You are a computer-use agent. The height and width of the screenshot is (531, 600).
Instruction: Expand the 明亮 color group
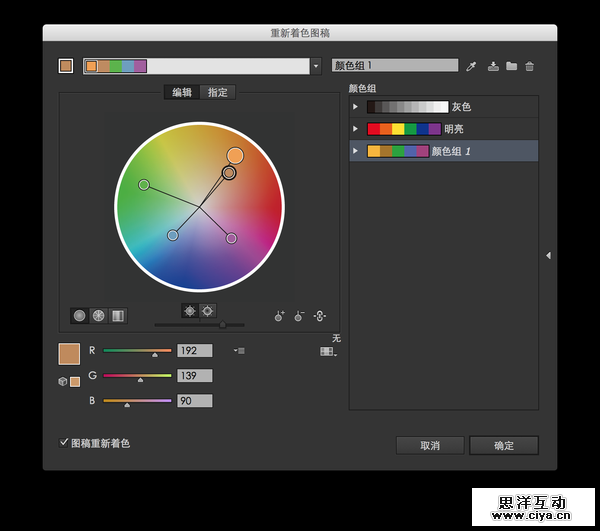pyautogui.click(x=356, y=129)
